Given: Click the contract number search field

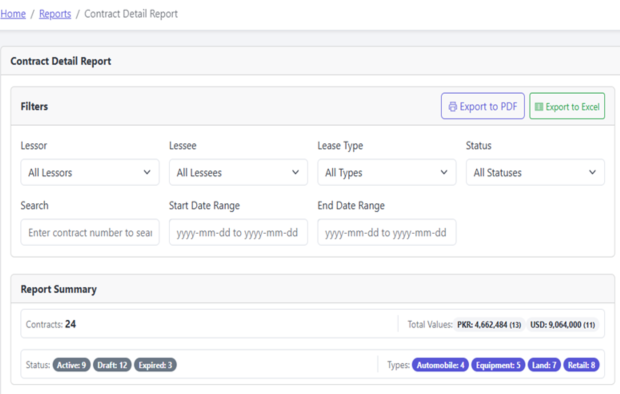Looking at the screenshot, I should 90,232.
